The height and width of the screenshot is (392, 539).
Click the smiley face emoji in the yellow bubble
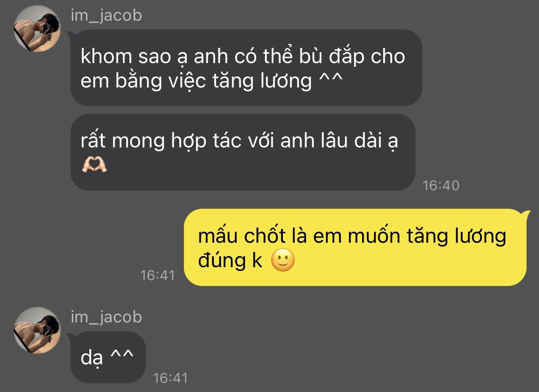point(283,260)
